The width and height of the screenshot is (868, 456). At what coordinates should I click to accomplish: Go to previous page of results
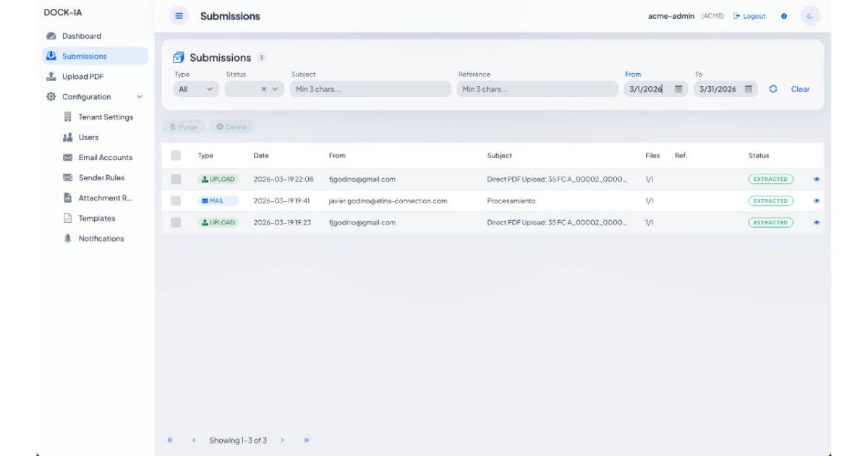[x=194, y=439]
